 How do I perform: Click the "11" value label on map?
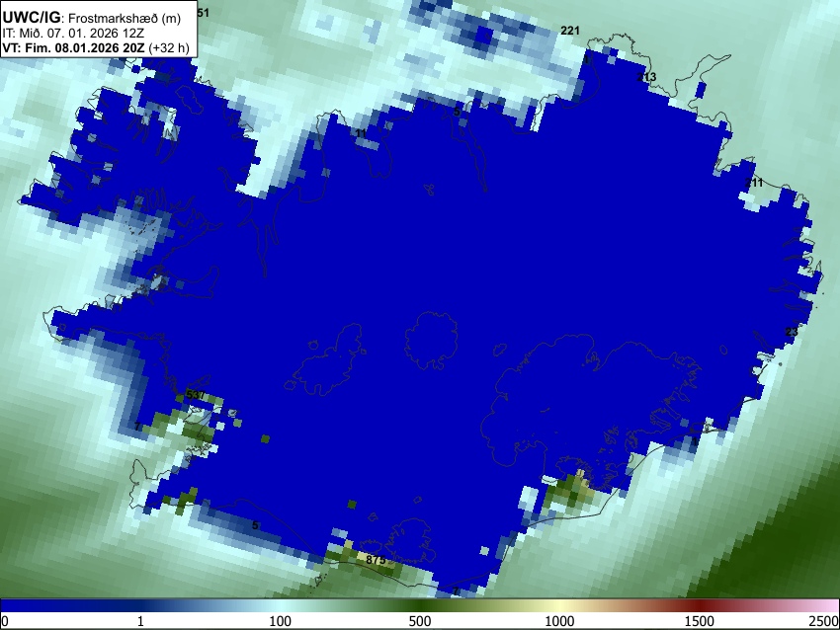pyautogui.click(x=361, y=133)
